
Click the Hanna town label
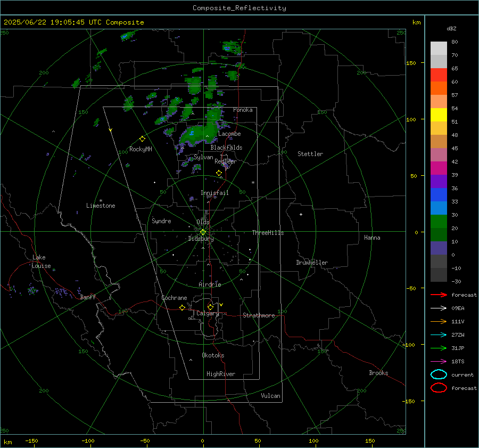coord(372,238)
